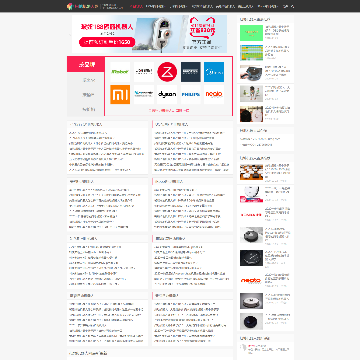Click the red pill button on banner

click(x=107, y=42)
